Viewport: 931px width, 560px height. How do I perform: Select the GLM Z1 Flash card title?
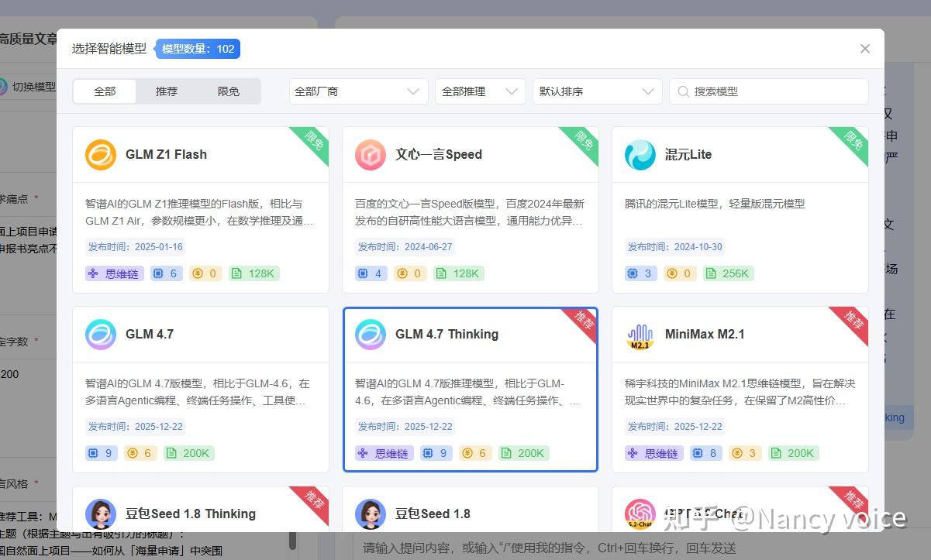(166, 155)
